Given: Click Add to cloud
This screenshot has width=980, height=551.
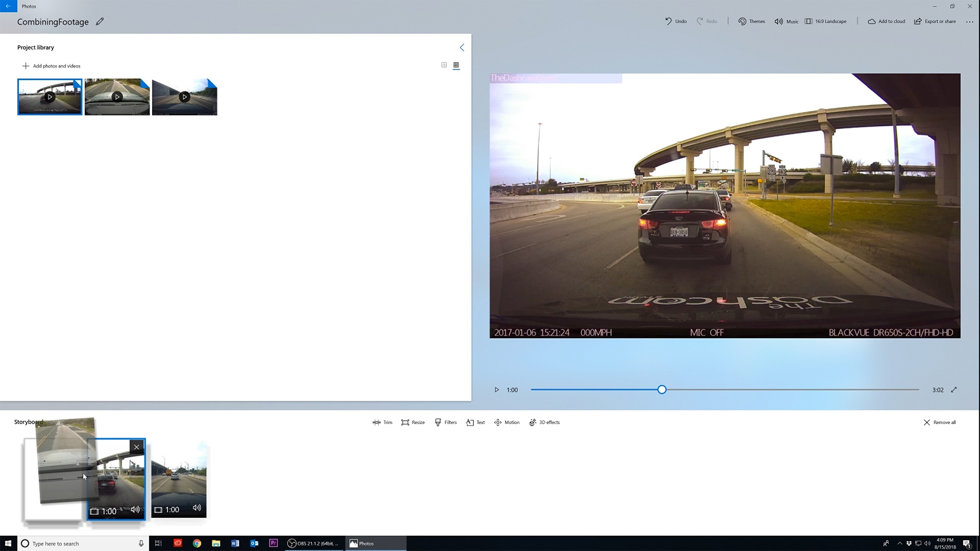Looking at the screenshot, I should 886,21.
